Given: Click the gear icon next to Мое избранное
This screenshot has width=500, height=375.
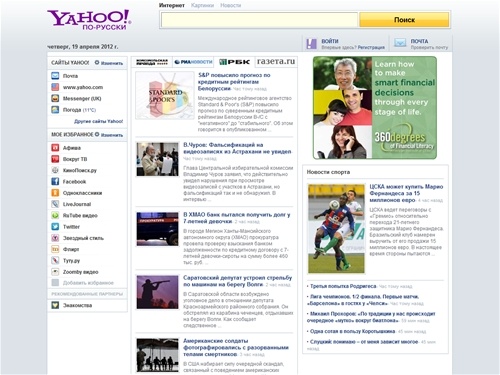Looking at the screenshot, I should [x=97, y=134].
